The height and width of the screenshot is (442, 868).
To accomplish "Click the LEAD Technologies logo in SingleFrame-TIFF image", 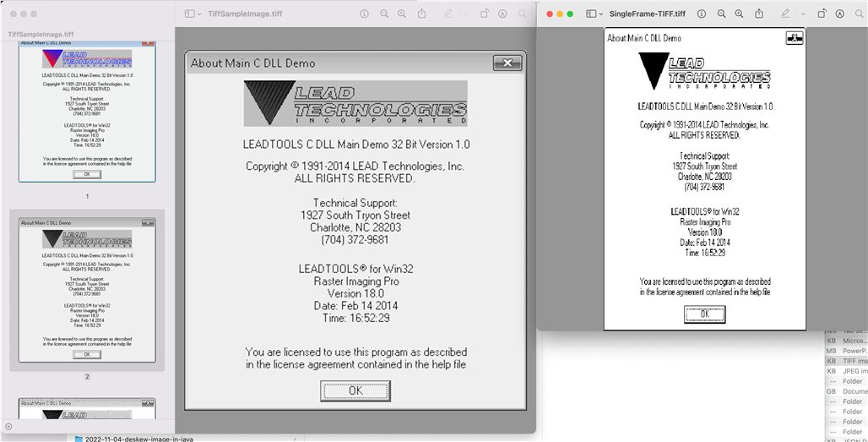I will (x=705, y=71).
